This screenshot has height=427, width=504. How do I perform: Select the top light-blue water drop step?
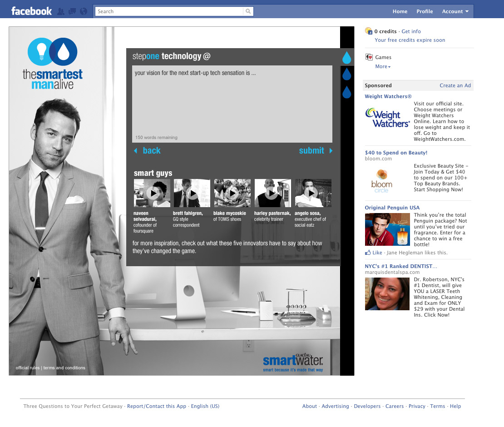pos(346,58)
